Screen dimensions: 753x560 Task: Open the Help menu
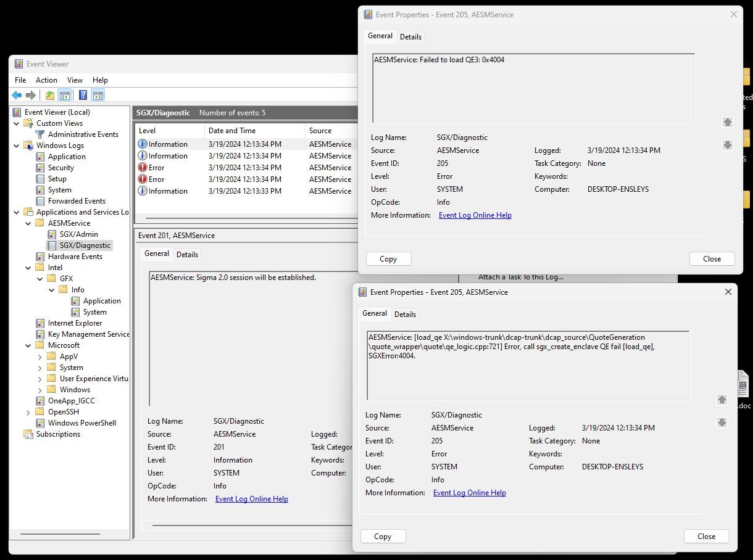100,80
